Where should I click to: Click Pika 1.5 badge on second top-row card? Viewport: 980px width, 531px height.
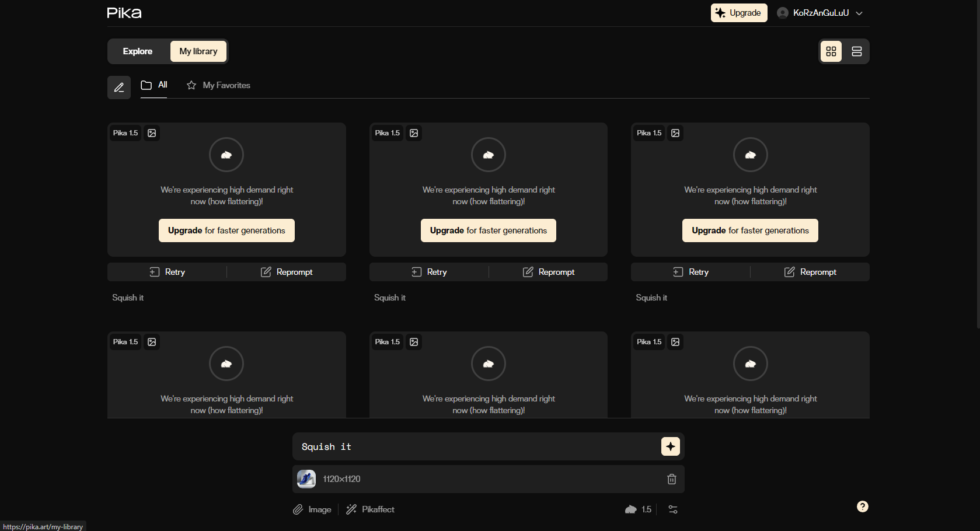(388, 133)
